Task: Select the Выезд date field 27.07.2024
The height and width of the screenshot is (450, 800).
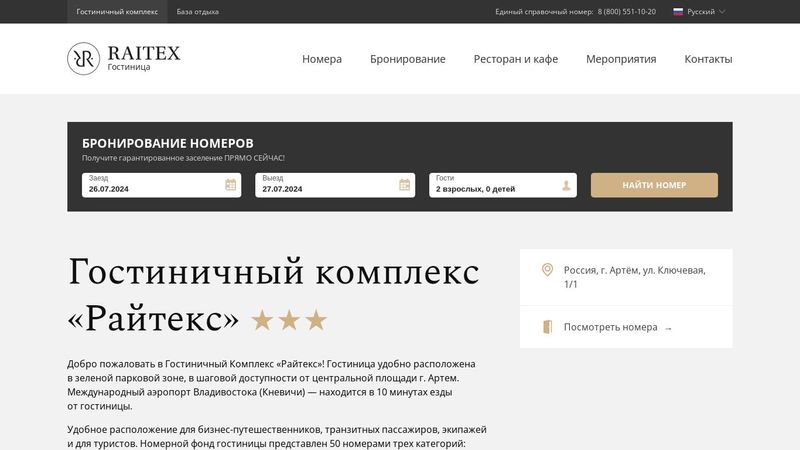Action: click(335, 185)
